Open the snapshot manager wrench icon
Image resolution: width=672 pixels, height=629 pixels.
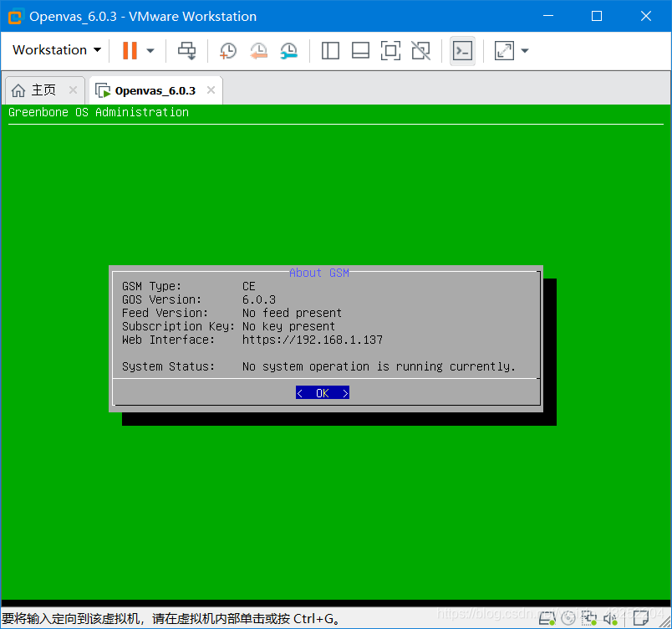289,50
